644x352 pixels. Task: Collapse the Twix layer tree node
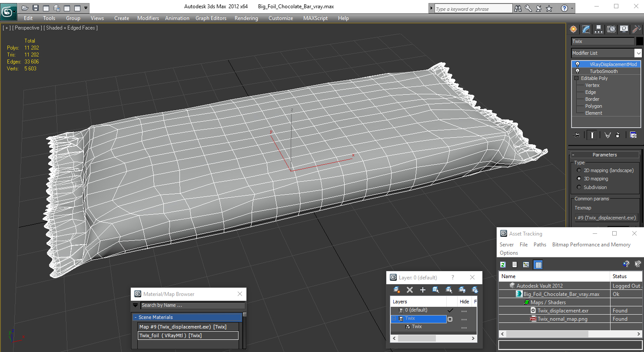click(395, 319)
